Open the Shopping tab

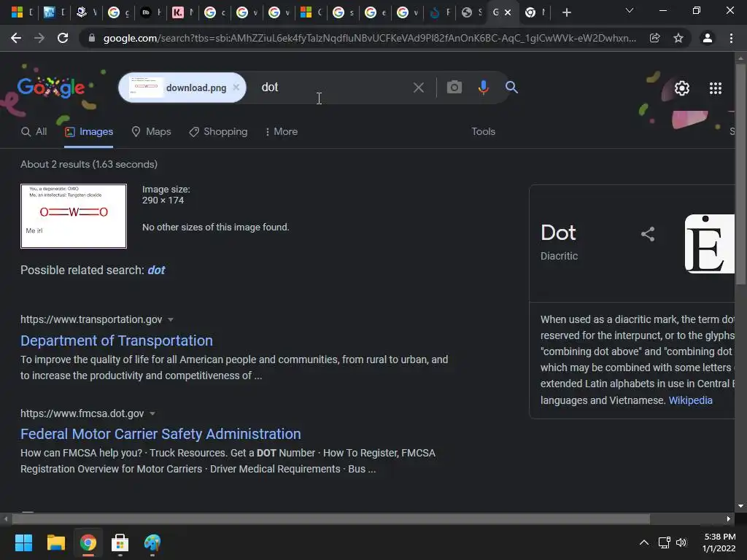coord(218,132)
